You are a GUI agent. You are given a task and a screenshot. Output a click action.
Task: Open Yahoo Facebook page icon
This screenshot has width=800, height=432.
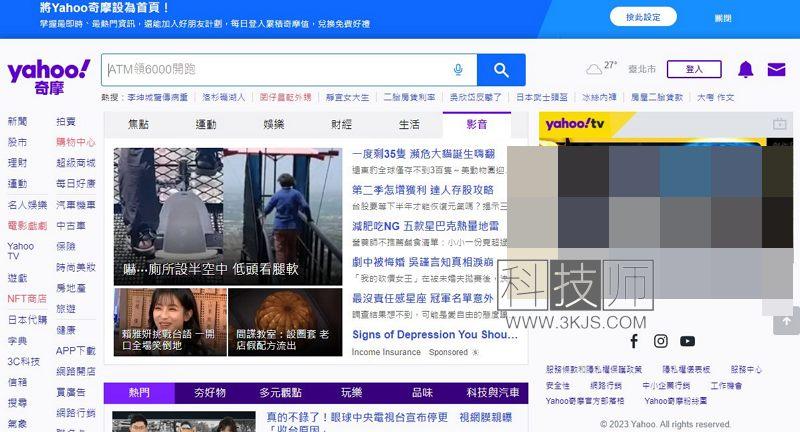coord(634,341)
